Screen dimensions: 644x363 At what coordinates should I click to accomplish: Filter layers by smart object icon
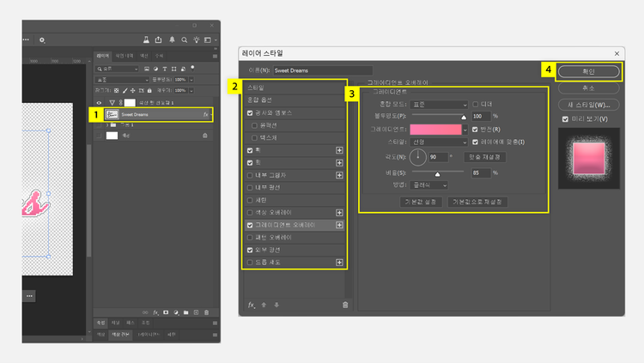point(183,69)
